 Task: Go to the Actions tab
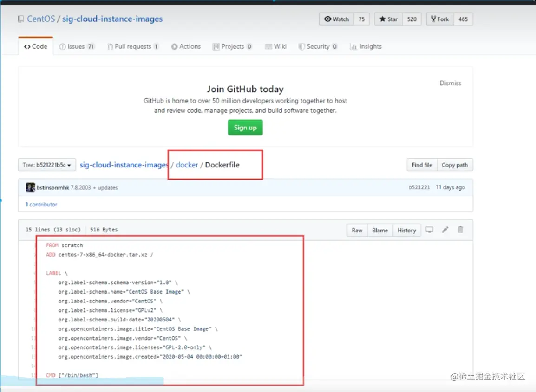pos(186,46)
